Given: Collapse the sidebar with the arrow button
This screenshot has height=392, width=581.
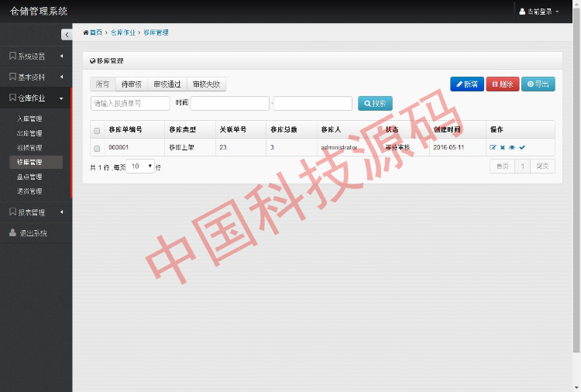Looking at the screenshot, I should tap(66, 34).
